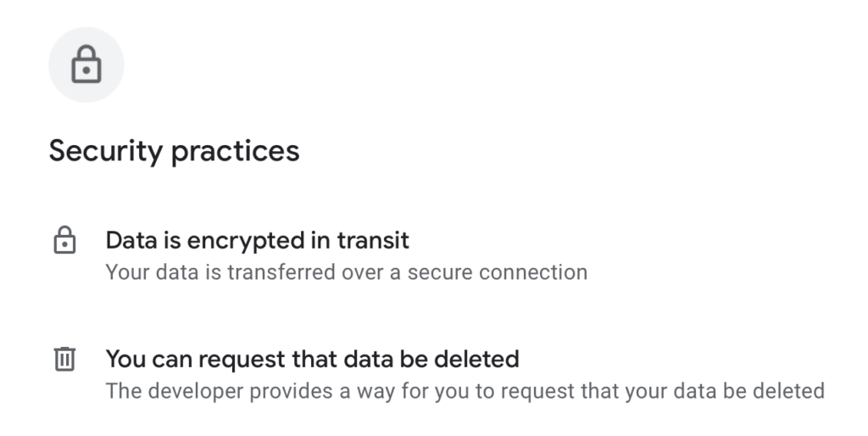Click the large lock icon in gray circle
Image resolution: width=868 pixels, height=436 pixels.
[x=86, y=65]
